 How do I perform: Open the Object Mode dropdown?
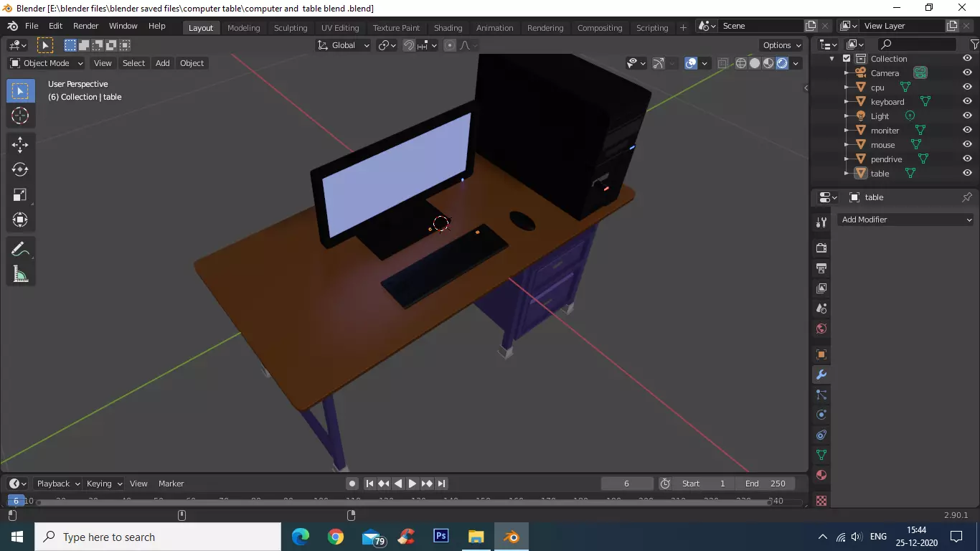[x=46, y=63]
